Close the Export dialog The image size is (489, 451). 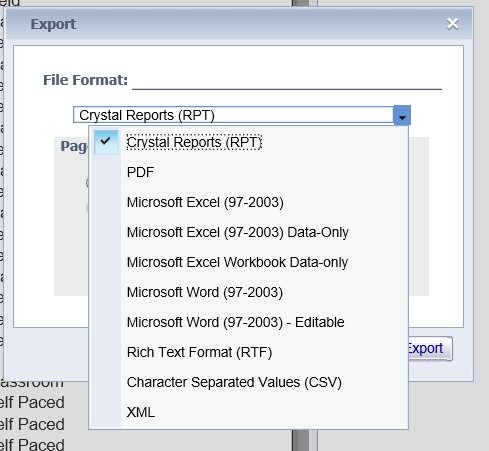click(452, 24)
